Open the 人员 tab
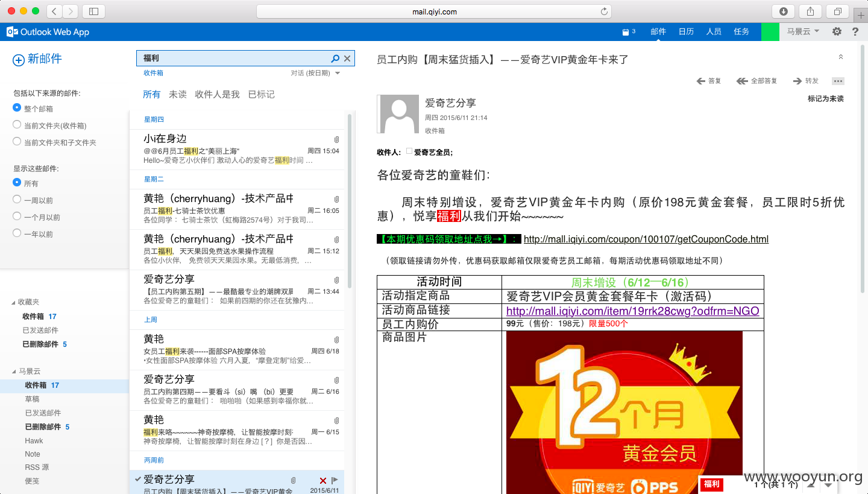The height and width of the screenshot is (494, 868). click(x=714, y=31)
